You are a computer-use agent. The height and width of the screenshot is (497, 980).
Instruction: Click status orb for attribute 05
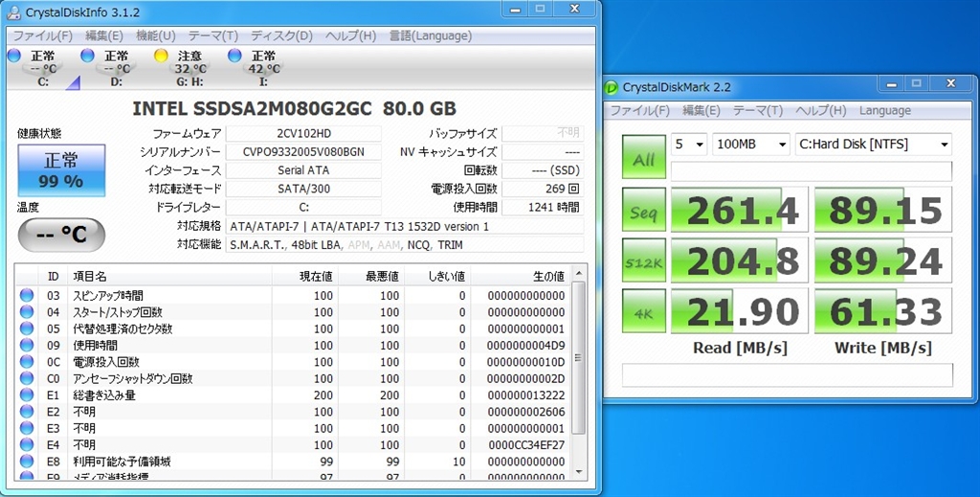tap(26, 328)
